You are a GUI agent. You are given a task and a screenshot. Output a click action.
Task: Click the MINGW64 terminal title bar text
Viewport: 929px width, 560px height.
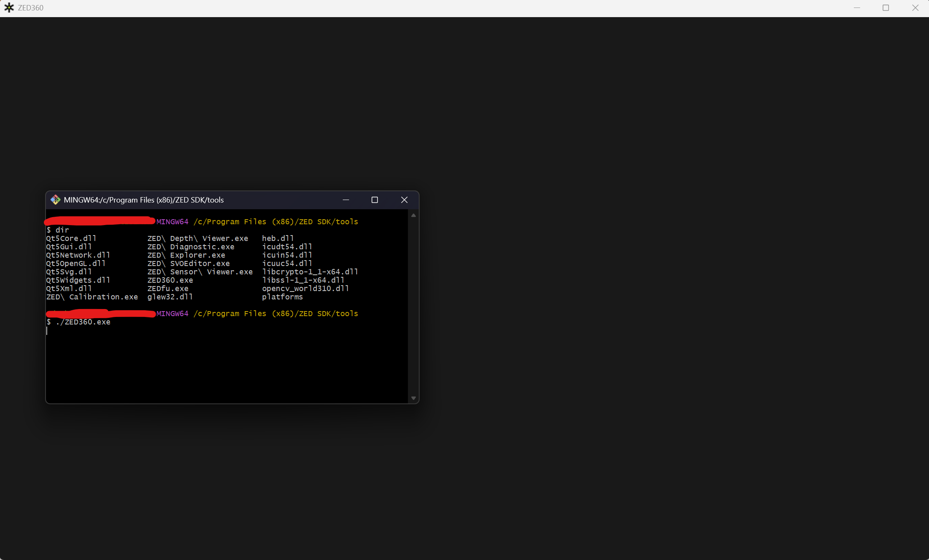click(144, 200)
